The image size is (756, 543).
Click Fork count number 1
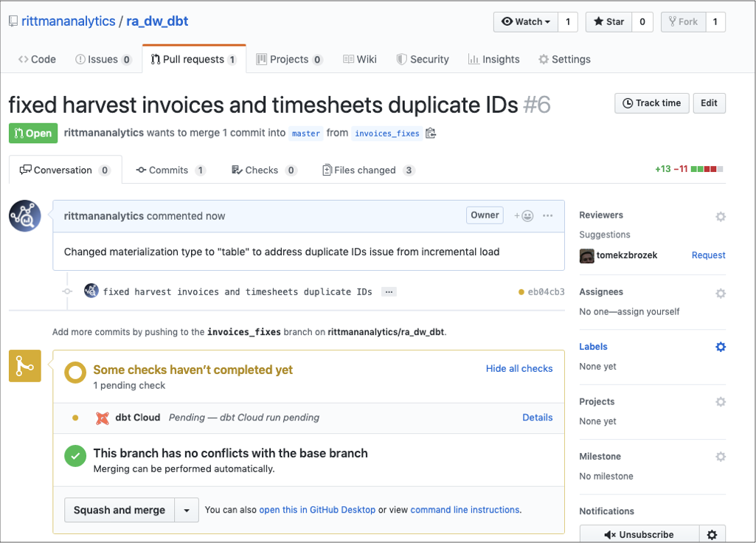(x=715, y=21)
